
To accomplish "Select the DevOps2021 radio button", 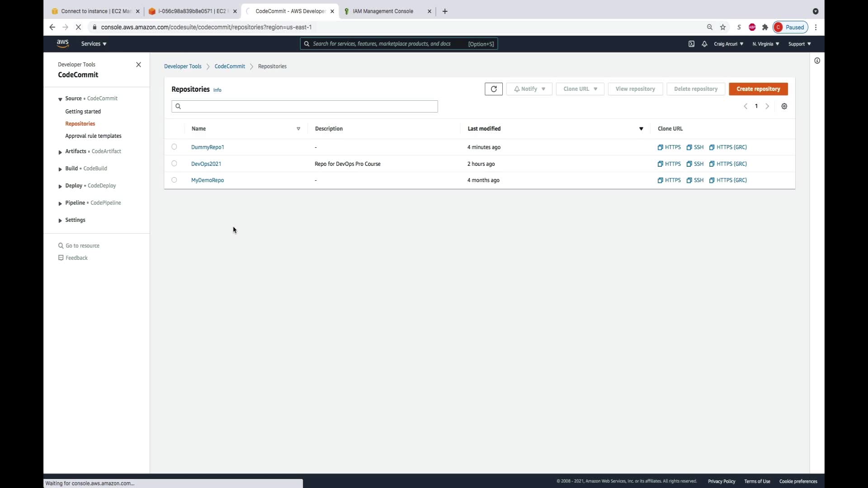I will point(174,164).
